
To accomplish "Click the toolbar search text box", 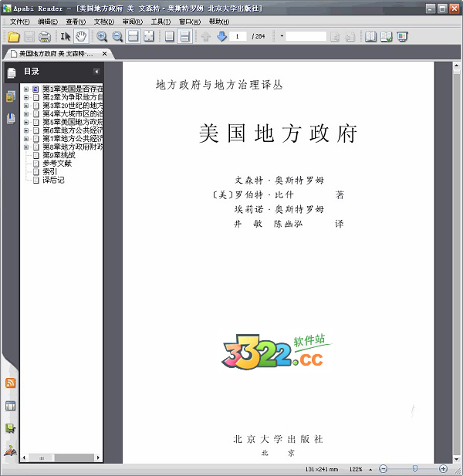I will tap(306, 36).
